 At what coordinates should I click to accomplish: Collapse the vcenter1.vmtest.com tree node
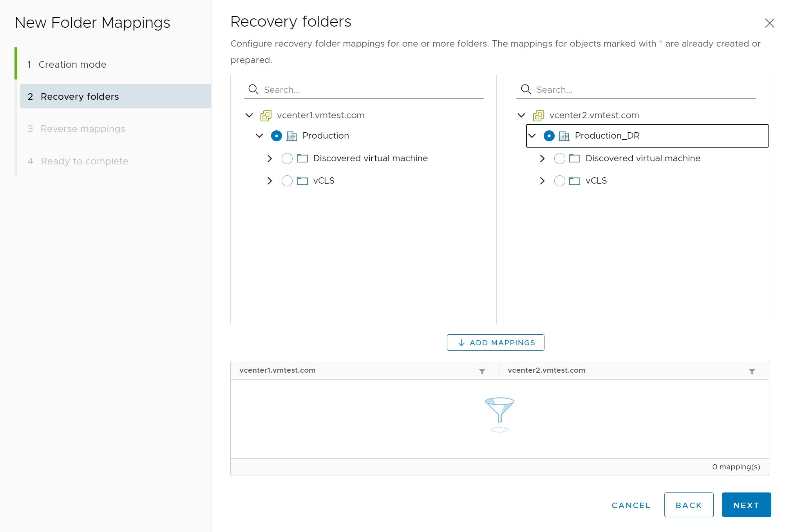pyautogui.click(x=249, y=115)
